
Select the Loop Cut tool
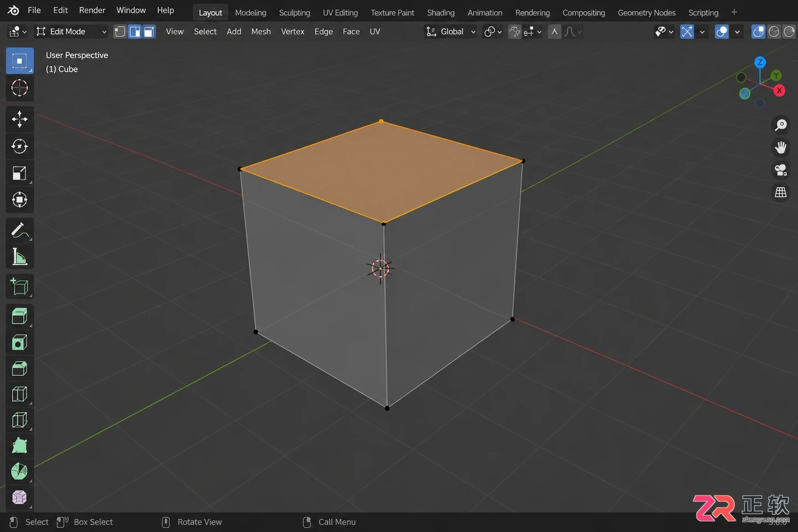pos(19,394)
